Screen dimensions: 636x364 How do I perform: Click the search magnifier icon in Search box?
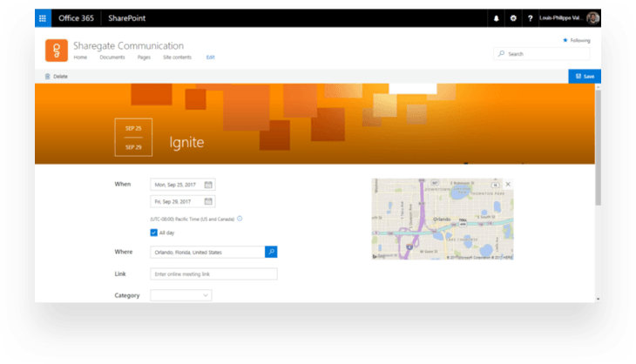(x=501, y=53)
